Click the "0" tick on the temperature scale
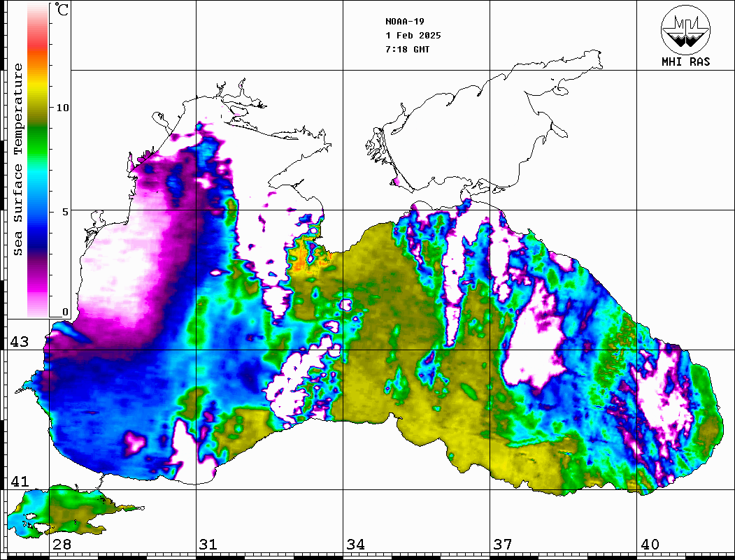735x560 pixels. (x=65, y=312)
